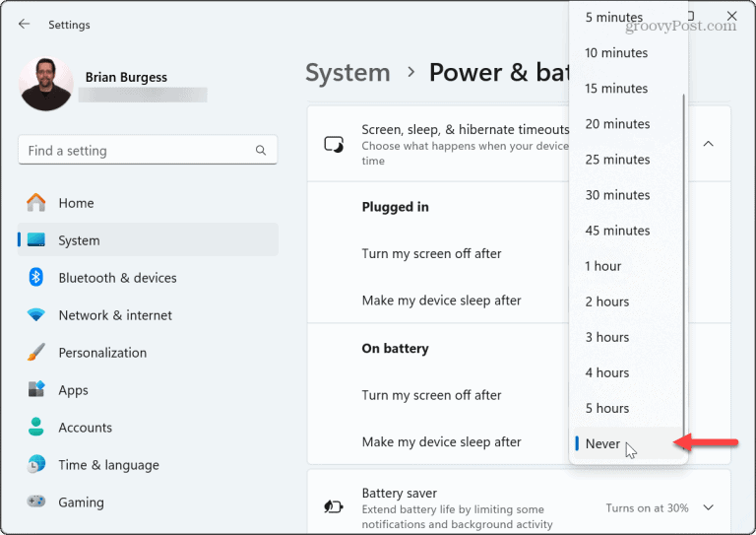
Task: Select the 20 minutes option
Action: [x=628, y=124]
